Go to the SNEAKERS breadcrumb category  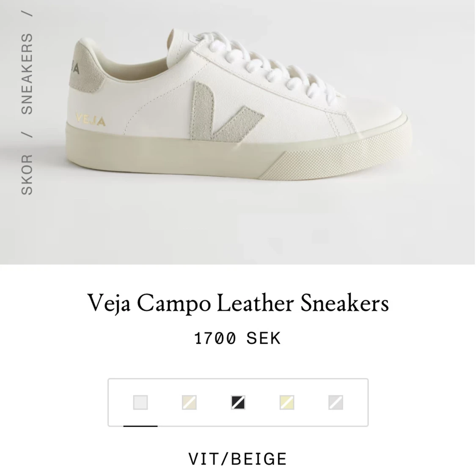point(27,74)
